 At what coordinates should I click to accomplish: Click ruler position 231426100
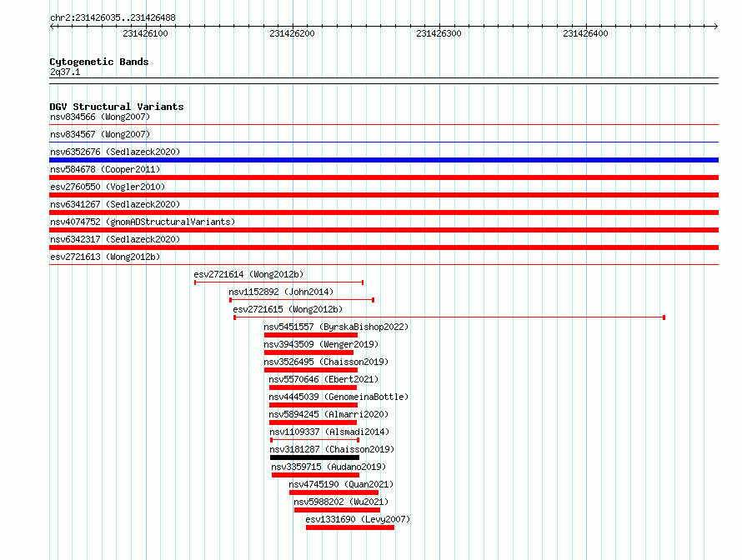(145, 33)
